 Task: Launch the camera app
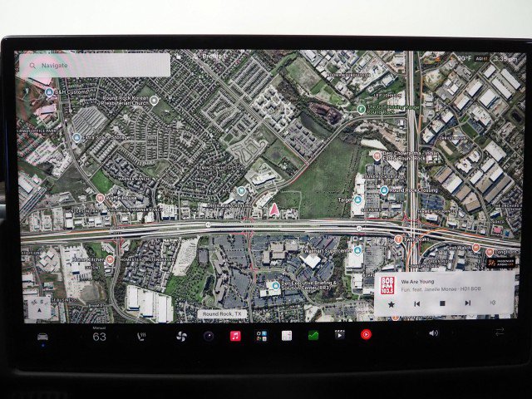click(x=209, y=336)
